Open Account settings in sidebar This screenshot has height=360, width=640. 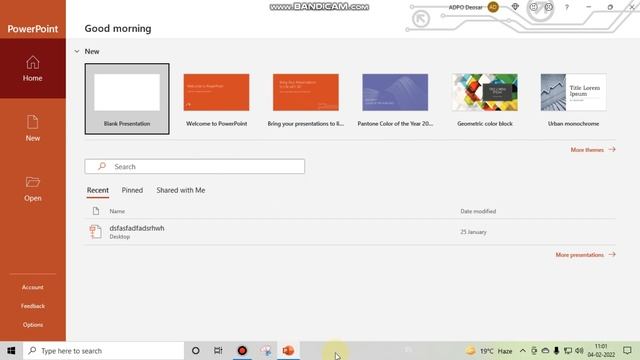[x=33, y=287]
